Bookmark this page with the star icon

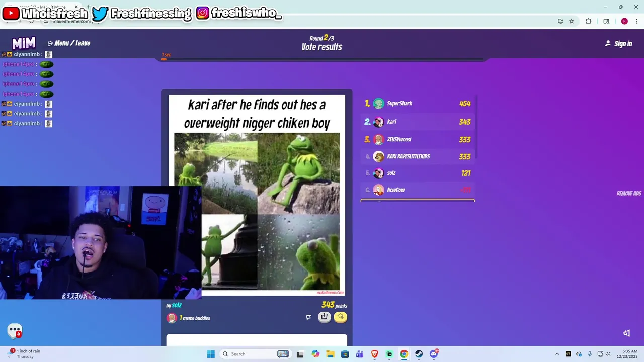tap(572, 21)
